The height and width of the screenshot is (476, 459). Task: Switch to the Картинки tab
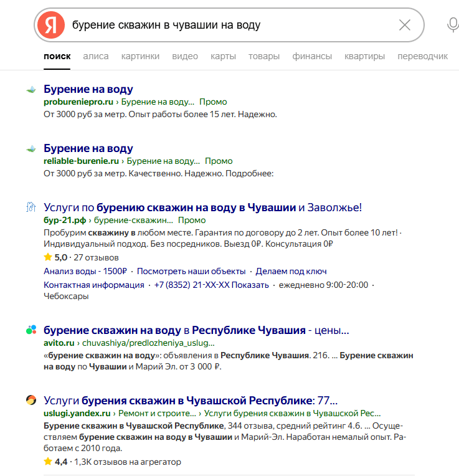(x=140, y=56)
